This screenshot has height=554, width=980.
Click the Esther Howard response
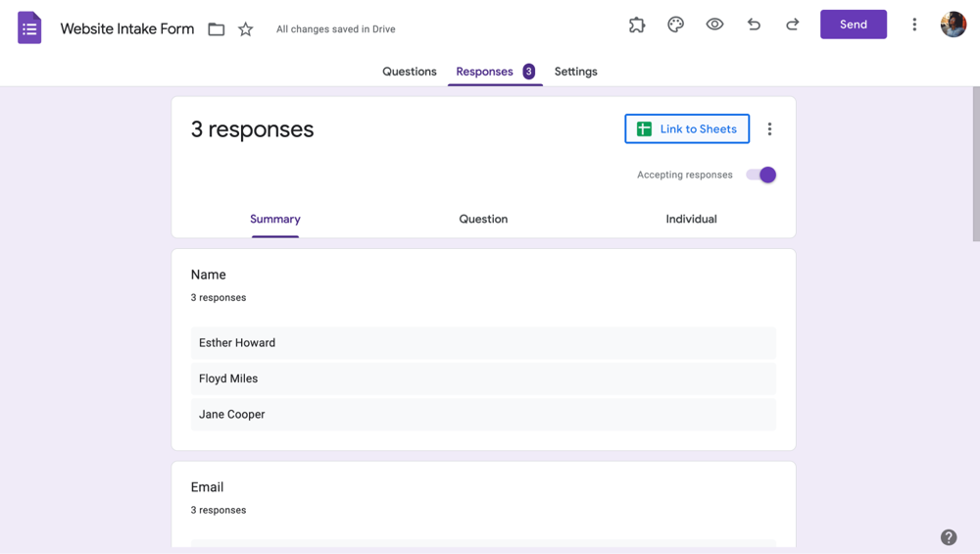click(x=483, y=342)
